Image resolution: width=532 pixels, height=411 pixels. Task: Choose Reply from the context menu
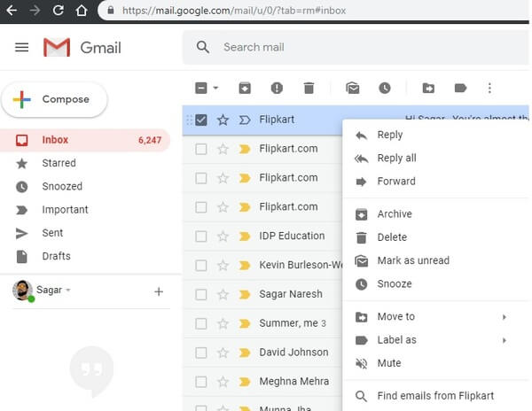[436, 136]
